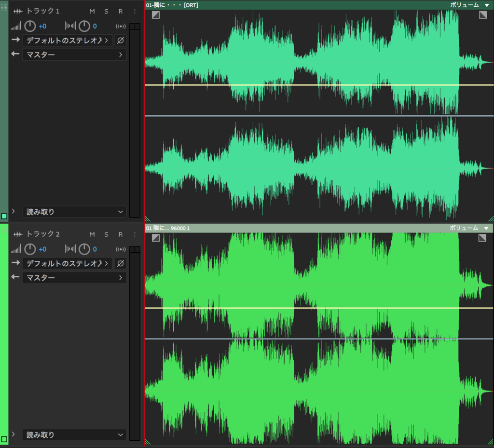Click Track 1 output arrow icon
The width and height of the screenshot is (494, 448).
15,54
